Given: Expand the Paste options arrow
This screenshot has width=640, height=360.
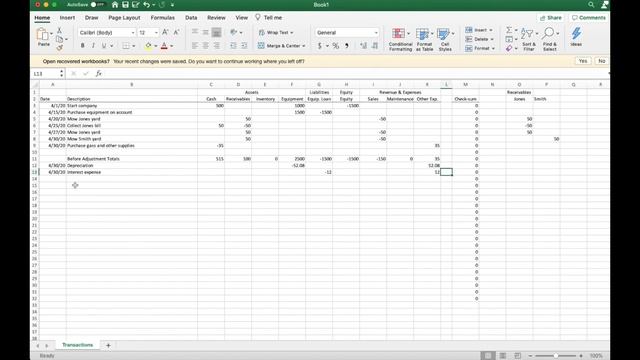Looking at the screenshot, I should pos(51,33).
